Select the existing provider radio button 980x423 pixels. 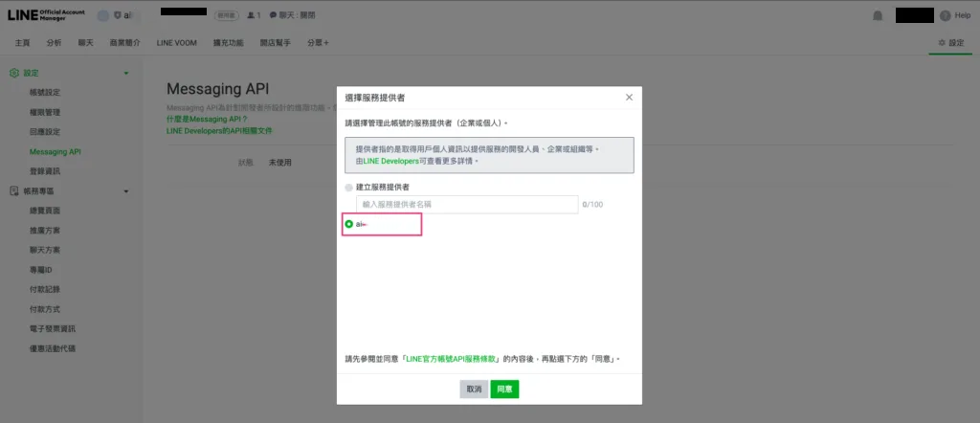point(348,224)
